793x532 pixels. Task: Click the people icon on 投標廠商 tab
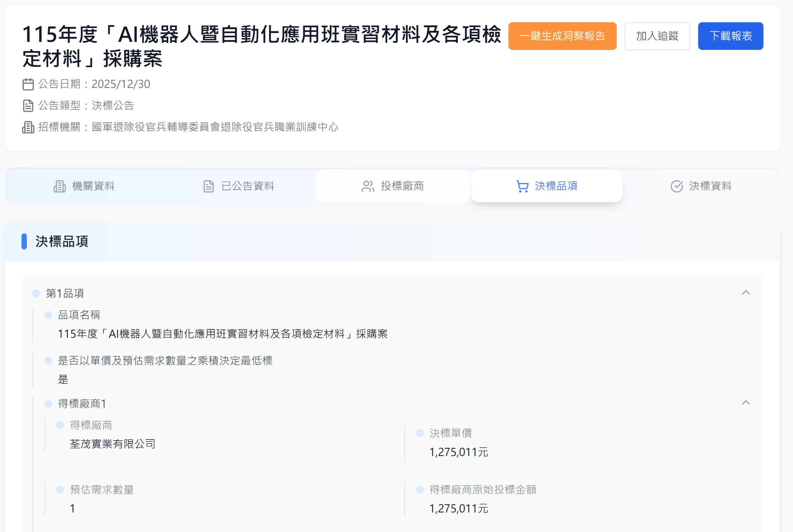[x=368, y=186]
